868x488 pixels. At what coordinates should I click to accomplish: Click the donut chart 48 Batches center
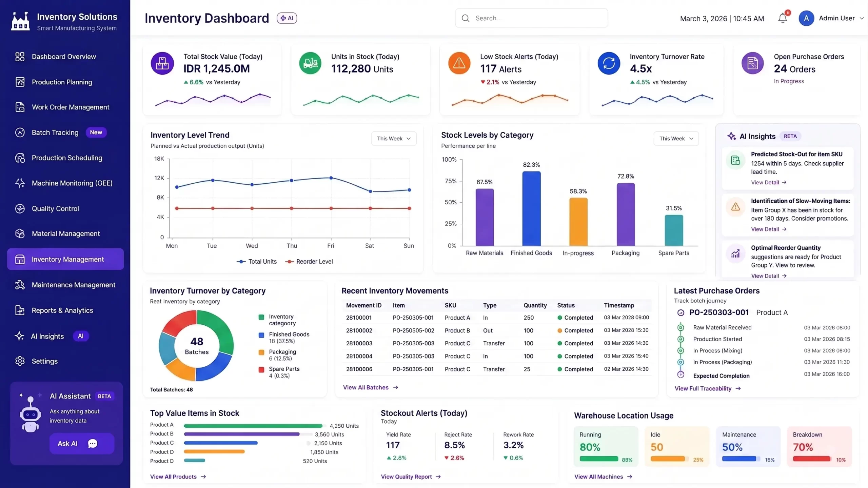pyautogui.click(x=197, y=346)
